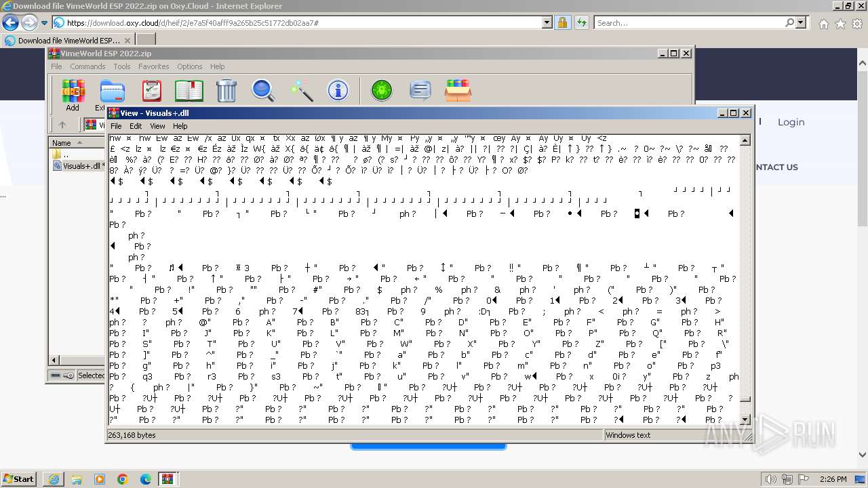Open WinRAR Commands menu
This screenshot has height=488, width=868.
(x=87, y=66)
